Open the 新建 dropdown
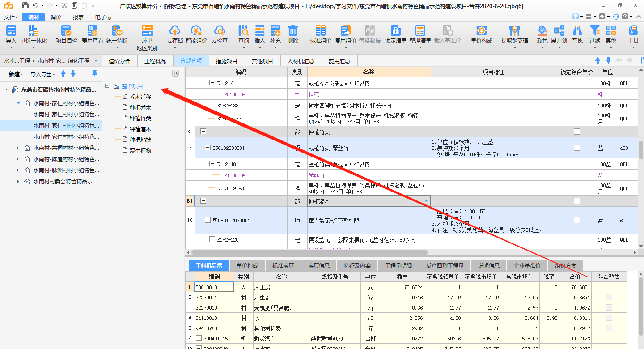This screenshot has width=644, height=349. (15, 74)
